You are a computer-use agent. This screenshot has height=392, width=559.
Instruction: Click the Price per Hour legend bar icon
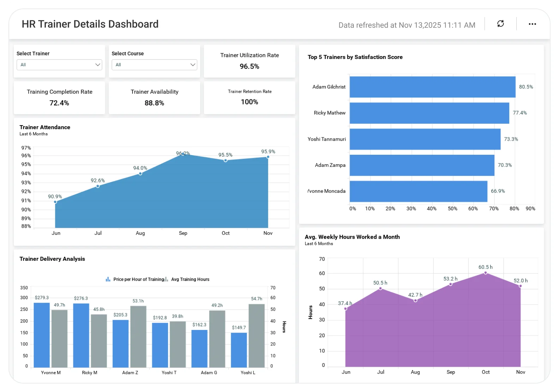point(108,280)
